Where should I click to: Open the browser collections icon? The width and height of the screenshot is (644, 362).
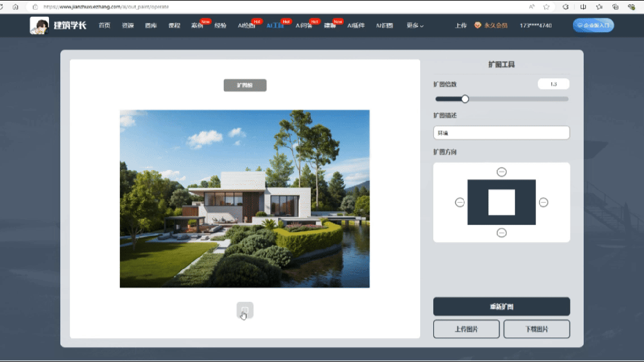pyautogui.click(x=615, y=7)
